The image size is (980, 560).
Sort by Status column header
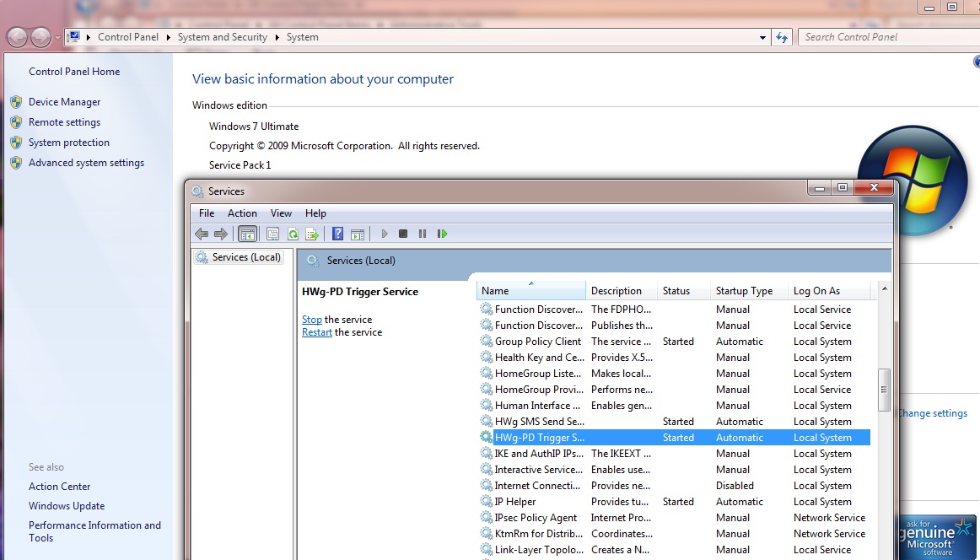pos(684,291)
